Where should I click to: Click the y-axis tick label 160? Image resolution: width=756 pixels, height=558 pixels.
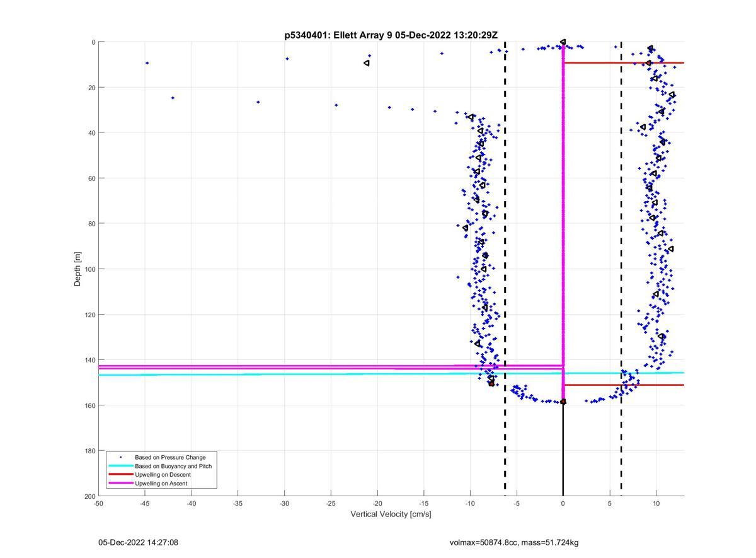click(x=89, y=405)
